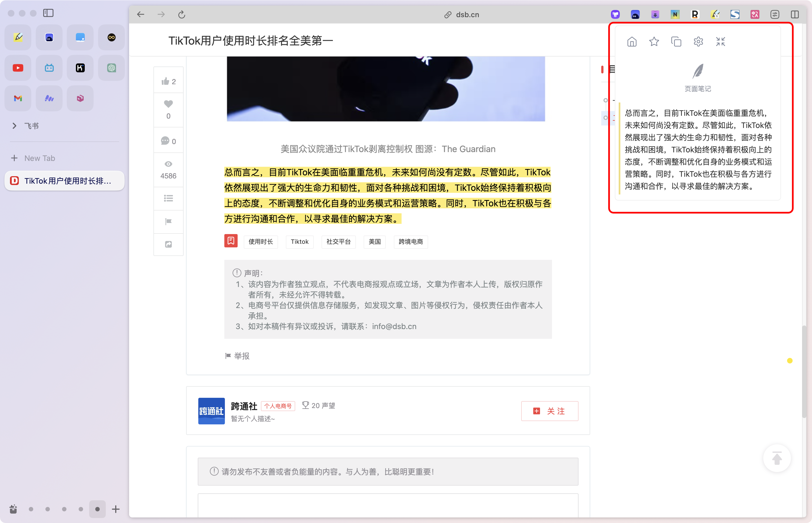The image size is (812, 523).
Task: Open the blue chat bubble pinned site
Action: (x=81, y=37)
